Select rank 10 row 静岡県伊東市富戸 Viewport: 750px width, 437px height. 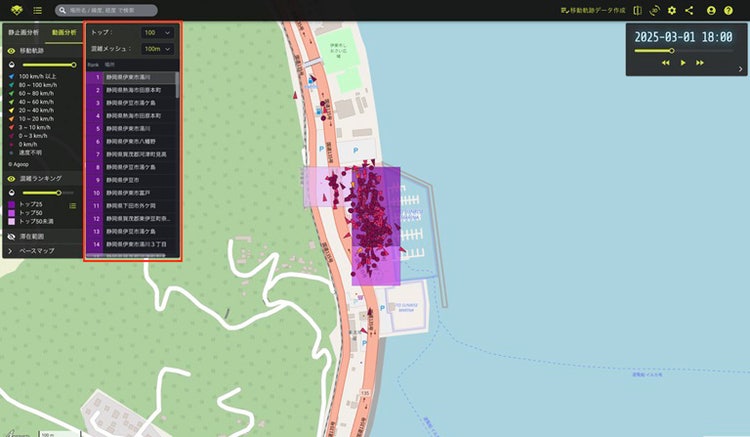coord(132,193)
